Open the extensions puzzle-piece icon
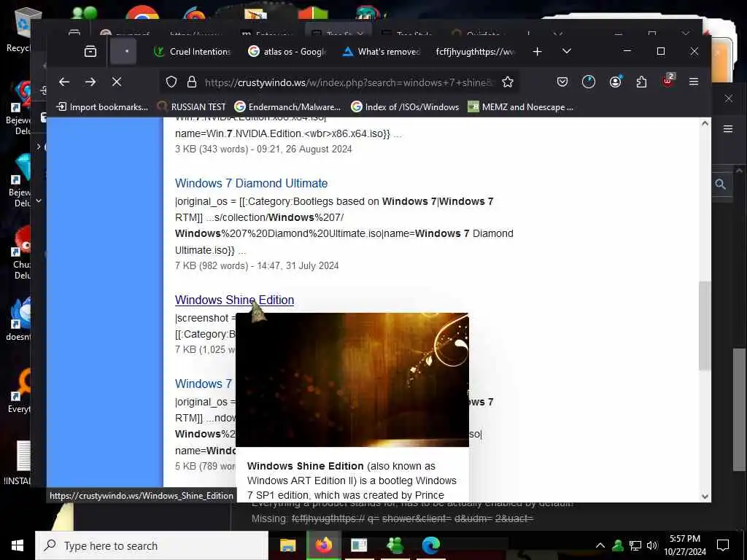747x560 pixels. 642,82
